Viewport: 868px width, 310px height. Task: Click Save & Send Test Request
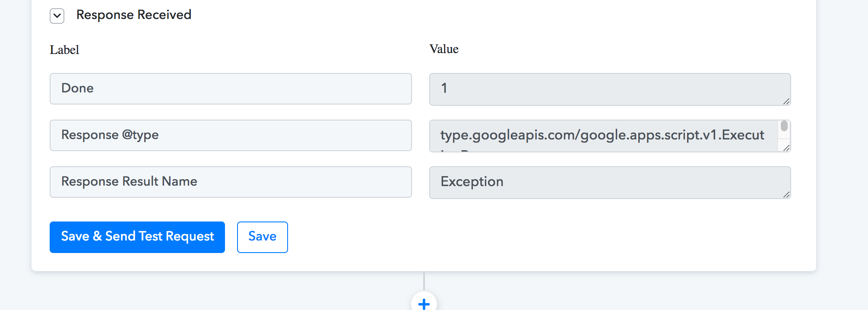(137, 237)
